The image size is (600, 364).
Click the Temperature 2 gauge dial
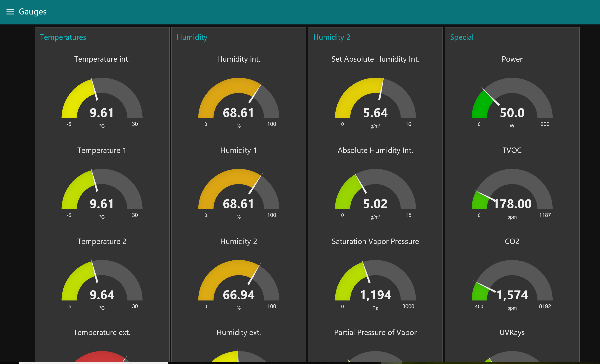[x=102, y=280]
